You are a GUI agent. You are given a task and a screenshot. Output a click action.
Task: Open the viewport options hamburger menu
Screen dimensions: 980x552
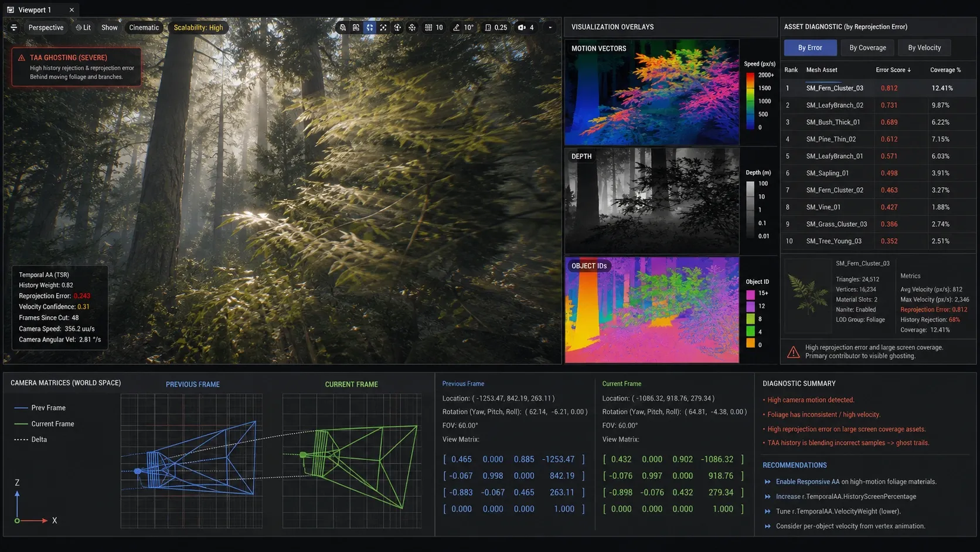(x=14, y=28)
